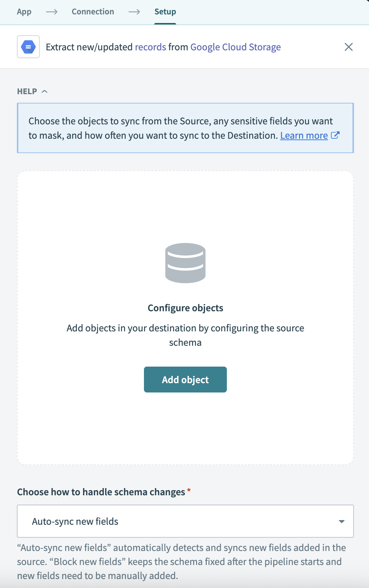Open the Google Cloud Storage link
Viewport: 369px width, 588px height.
(x=235, y=47)
